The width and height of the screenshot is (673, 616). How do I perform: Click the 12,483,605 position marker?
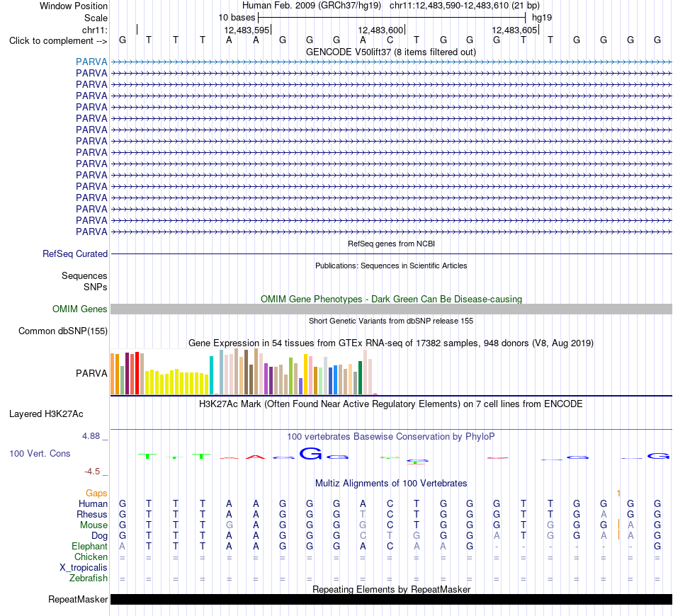(x=514, y=30)
